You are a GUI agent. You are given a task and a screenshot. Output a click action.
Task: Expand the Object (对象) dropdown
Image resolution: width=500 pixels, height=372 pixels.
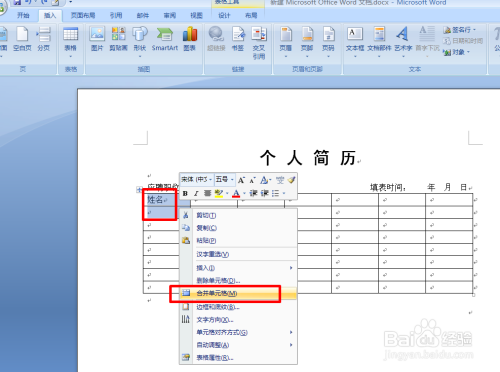[x=468, y=52]
